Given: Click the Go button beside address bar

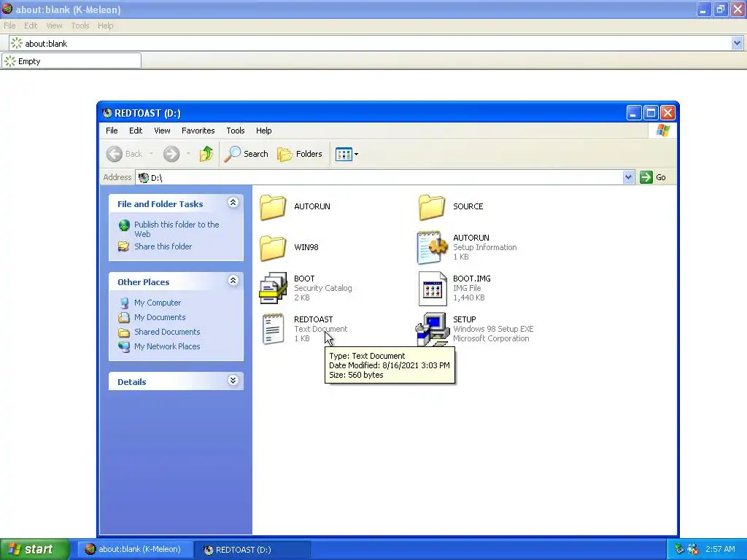Looking at the screenshot, I should [654, 177].
